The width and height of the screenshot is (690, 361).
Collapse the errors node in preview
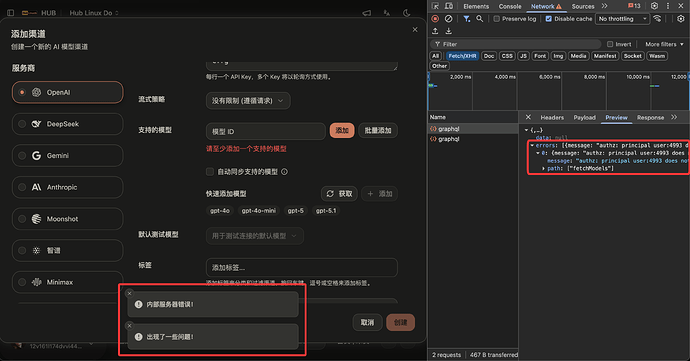(532, 145)
